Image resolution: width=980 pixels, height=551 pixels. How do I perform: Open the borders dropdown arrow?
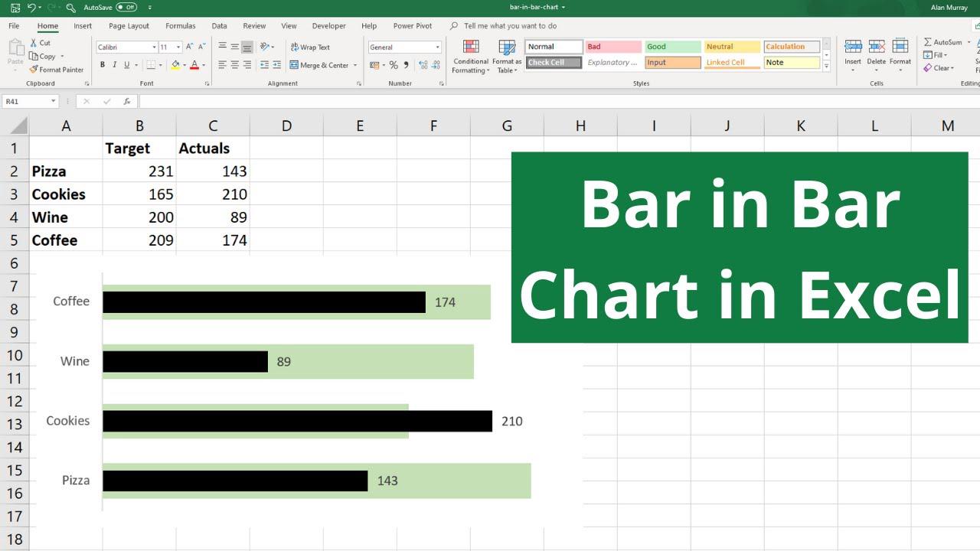point(162,65)
